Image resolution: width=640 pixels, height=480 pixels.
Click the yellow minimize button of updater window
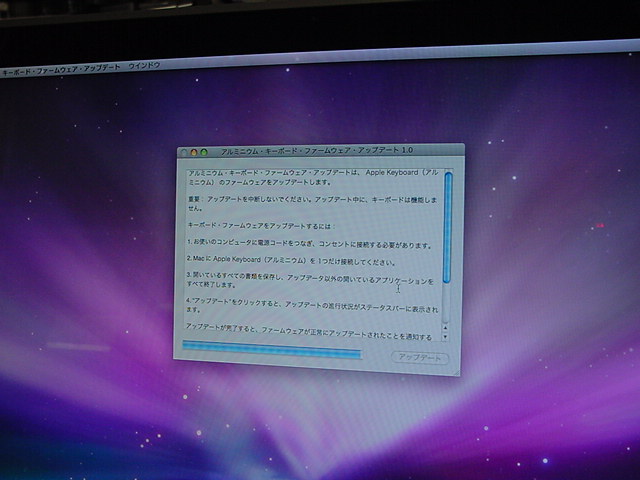click(x=194, y=153)
